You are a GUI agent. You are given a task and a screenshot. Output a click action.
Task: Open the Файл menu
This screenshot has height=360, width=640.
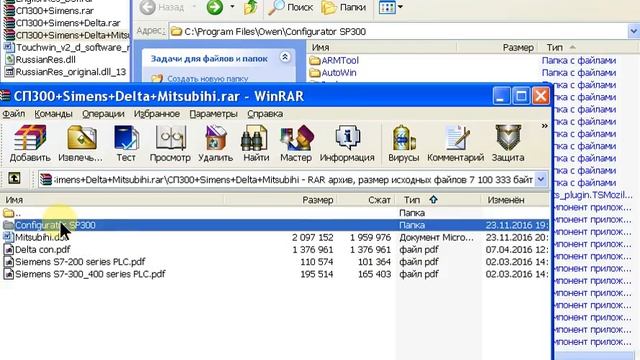[14, 114]
